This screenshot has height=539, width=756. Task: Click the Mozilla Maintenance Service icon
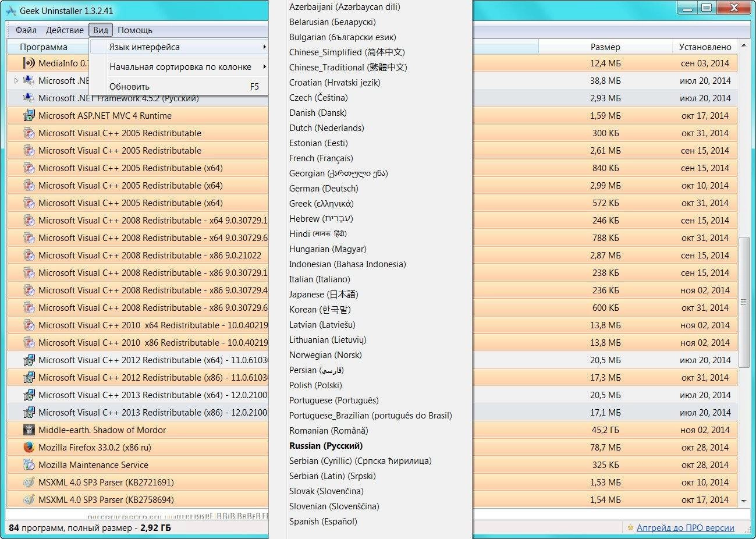coord(29,464)
